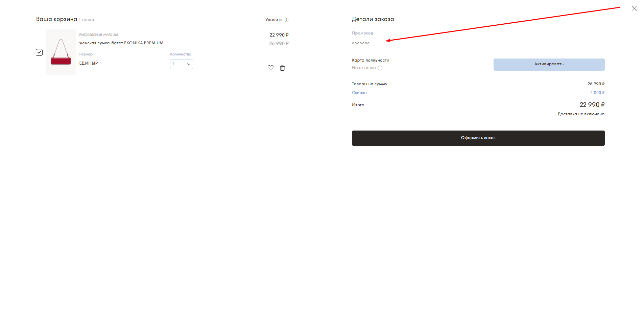The height and width of the screenshot is (325, 644).
Task: Click the info icon next to Не активна
Action: [x=380, y=68]
